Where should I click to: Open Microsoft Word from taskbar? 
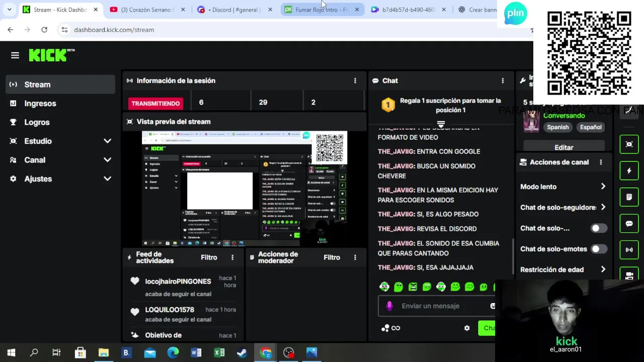196,353
